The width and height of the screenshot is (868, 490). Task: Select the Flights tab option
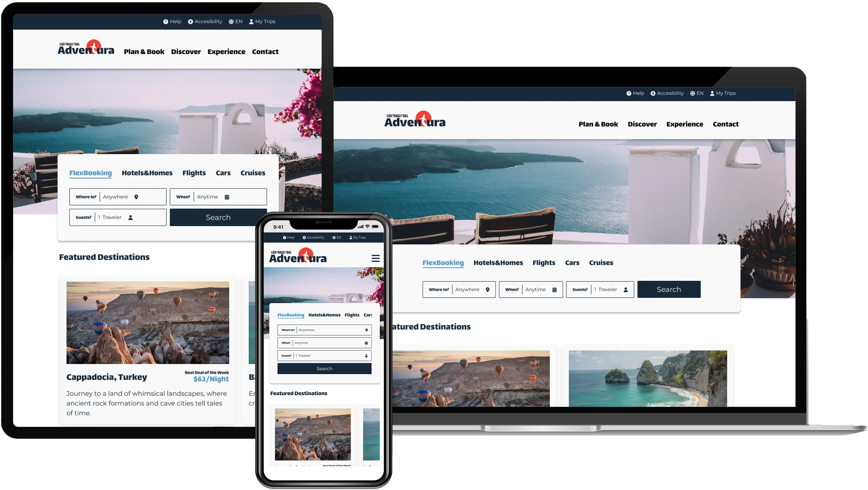(544, 262)
